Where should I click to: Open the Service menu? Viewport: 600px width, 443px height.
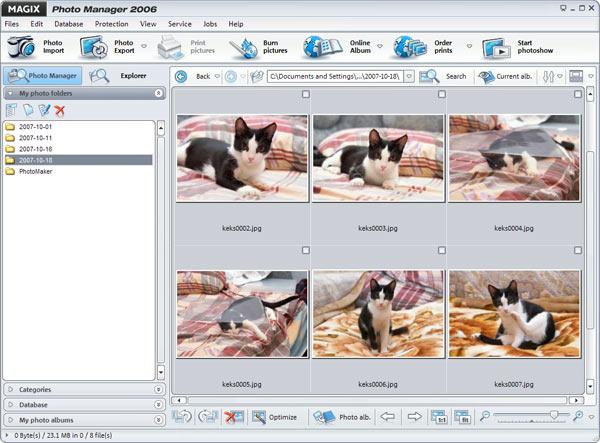tap(179, 24)
